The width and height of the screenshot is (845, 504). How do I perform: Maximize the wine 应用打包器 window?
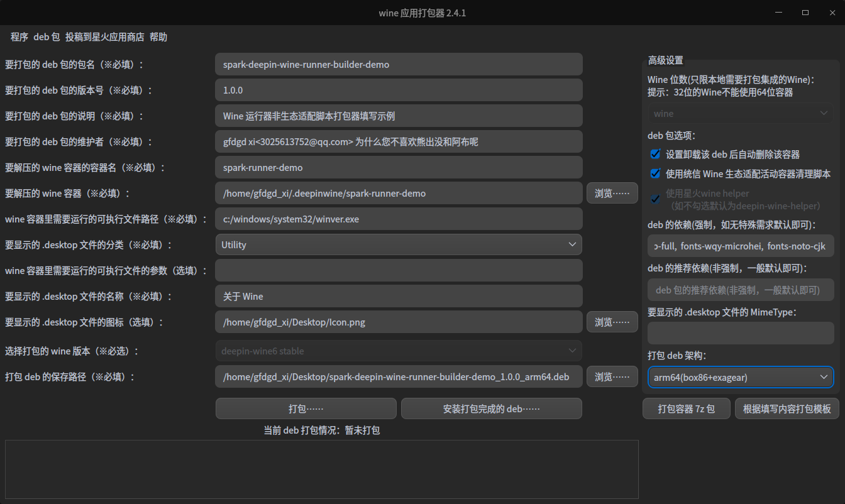pos(805,13)
